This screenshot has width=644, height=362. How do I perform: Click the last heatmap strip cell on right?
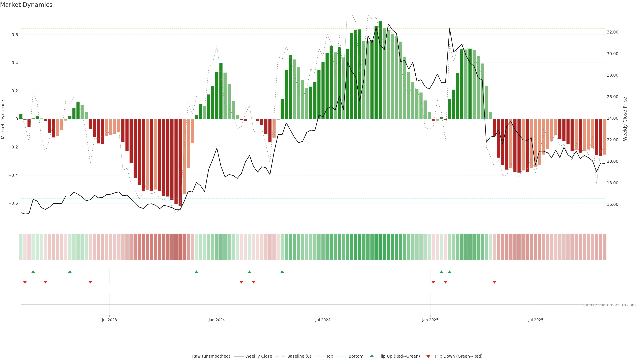point(604,247)
